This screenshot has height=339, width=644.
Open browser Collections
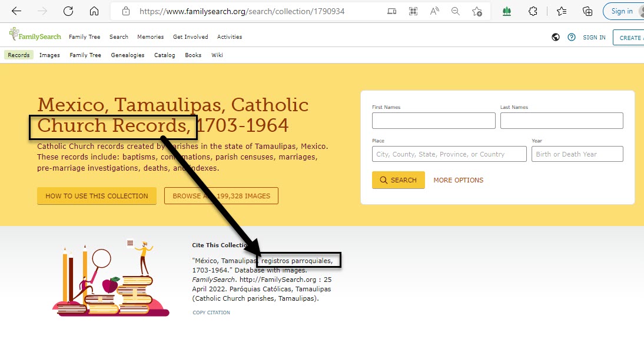[x=587, y=11]
